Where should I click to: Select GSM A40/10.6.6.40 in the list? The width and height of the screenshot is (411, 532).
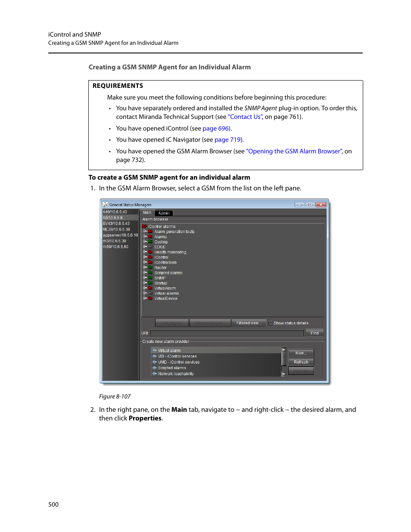pos(120,212)
